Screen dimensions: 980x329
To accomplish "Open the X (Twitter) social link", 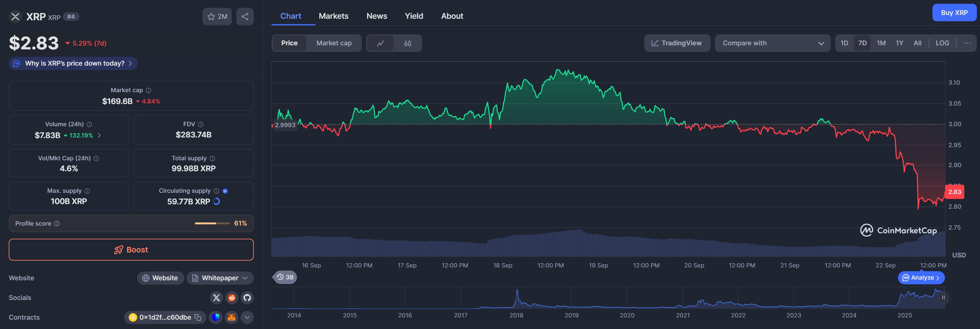I will [x=217, y=297].
